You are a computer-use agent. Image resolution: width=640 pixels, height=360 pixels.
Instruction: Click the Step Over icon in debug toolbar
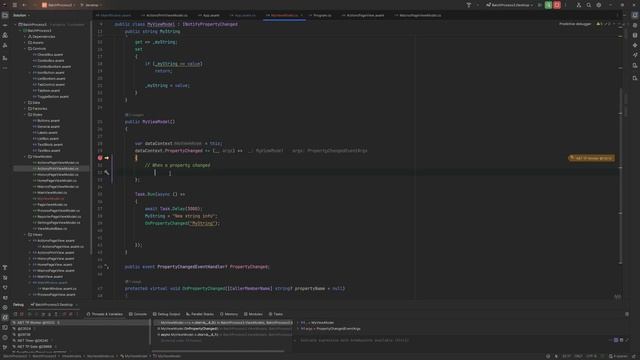pyautogui.click(x=43, y=314)
